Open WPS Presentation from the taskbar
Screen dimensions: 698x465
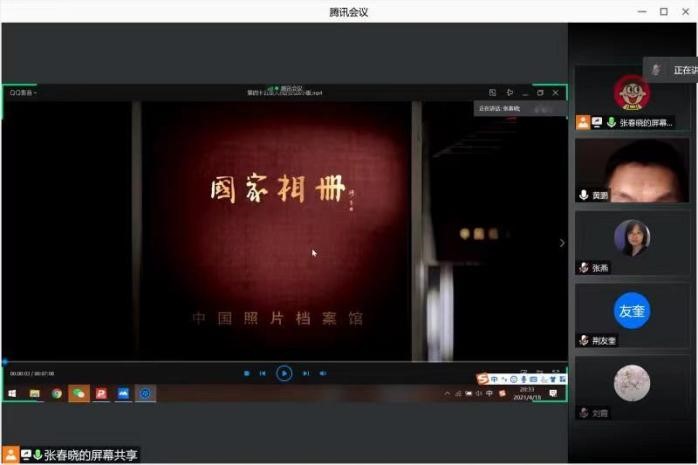point(101,393)
